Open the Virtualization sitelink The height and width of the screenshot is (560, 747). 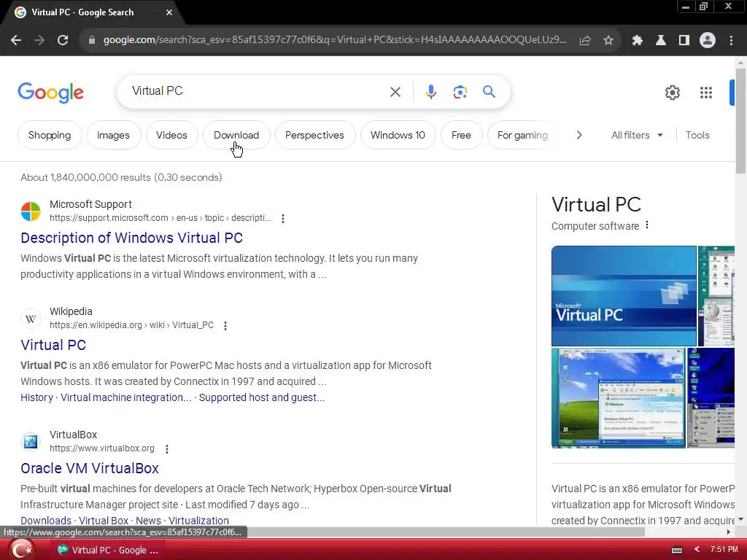click(x=198, y=521)
